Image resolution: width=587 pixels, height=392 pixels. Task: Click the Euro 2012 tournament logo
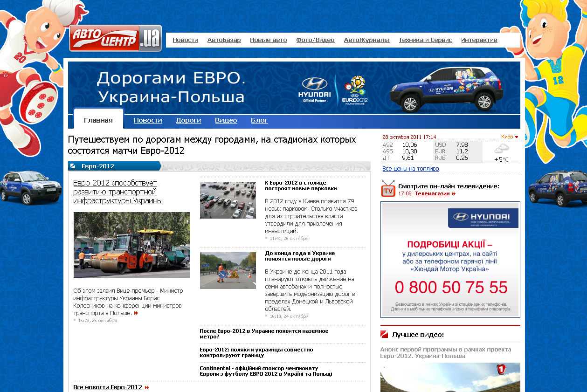click(354, 90)
